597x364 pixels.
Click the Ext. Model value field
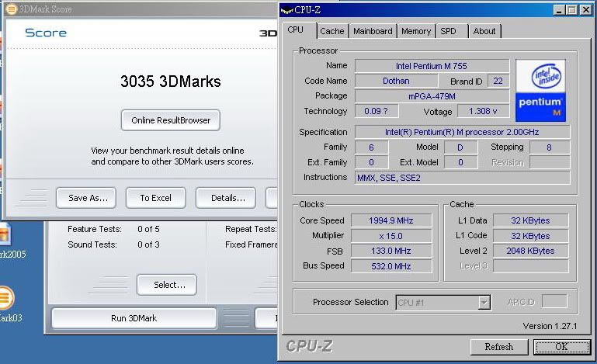[460, 162]
